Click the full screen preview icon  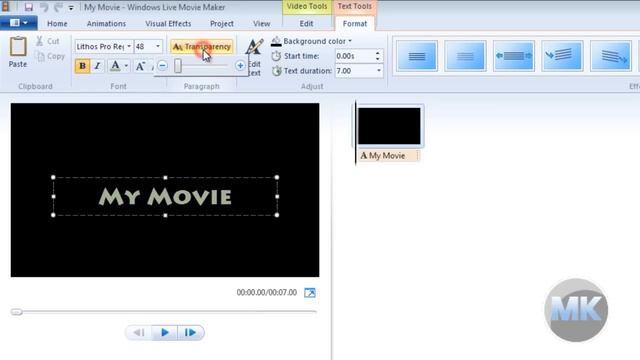[310, 293]
